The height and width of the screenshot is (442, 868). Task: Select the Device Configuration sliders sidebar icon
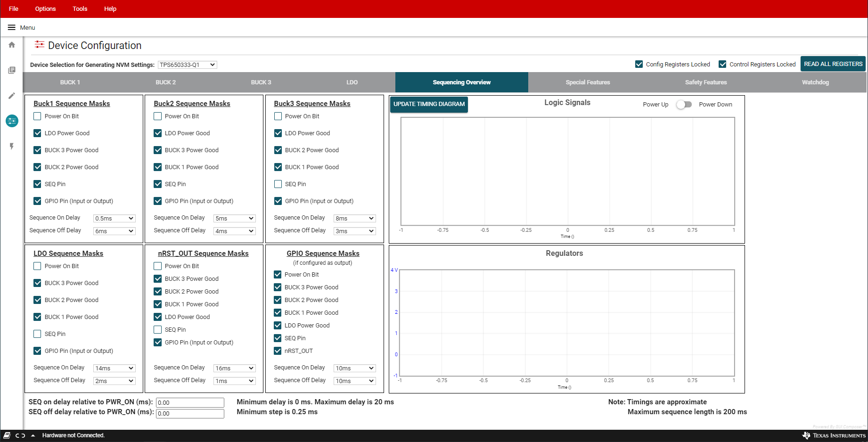12,121
